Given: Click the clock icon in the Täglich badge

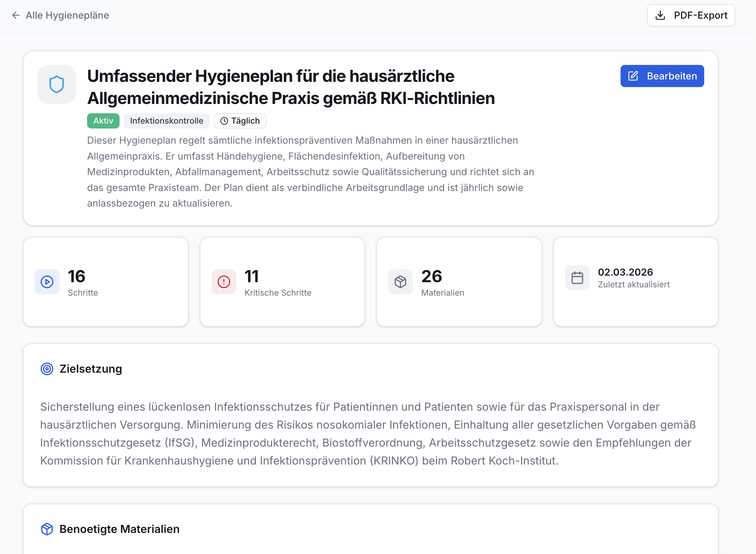Looking at the screenshot, I should click(x=224, y=121).
